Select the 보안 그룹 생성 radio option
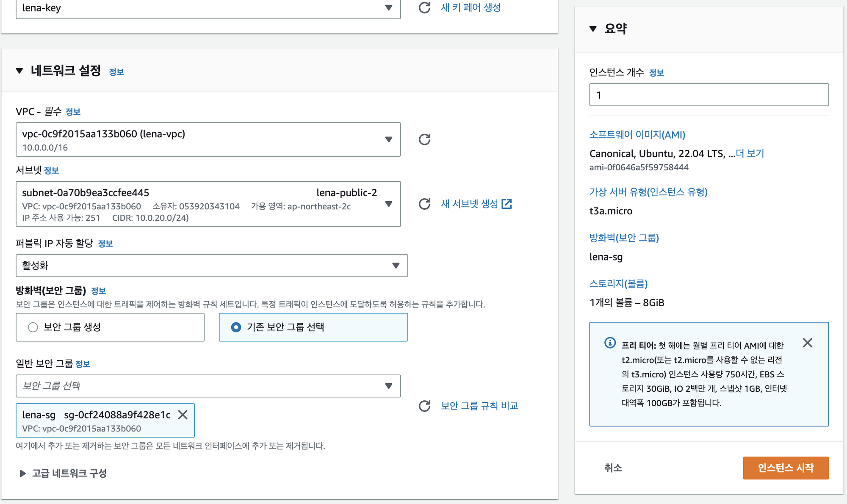 33,327
